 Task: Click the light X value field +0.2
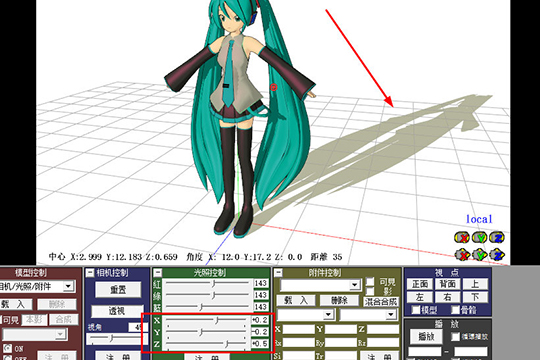tap(260, 320)
